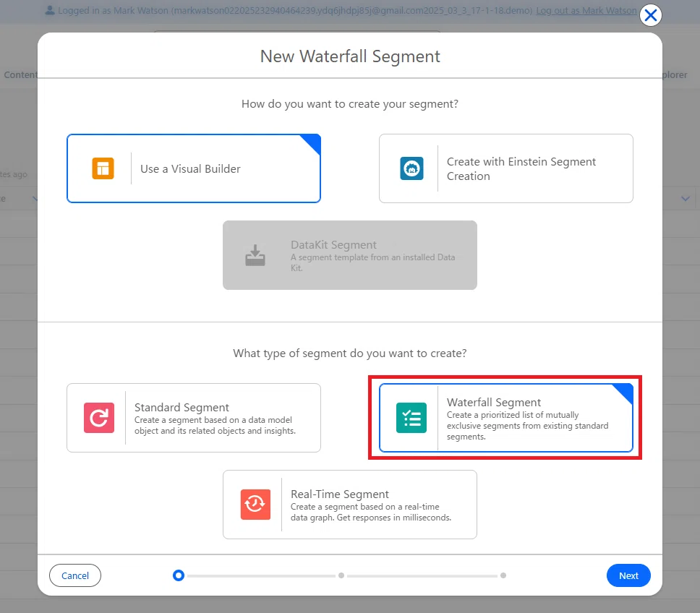Click the Cancel button

coord(75,575)
